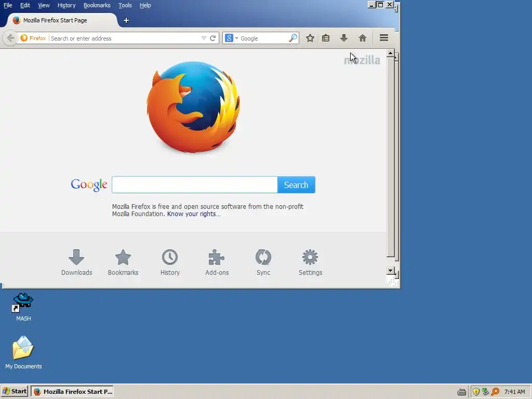Open Sync on the start page
The width and height of the screenshot is (532, 399).
tap(263, 262)
